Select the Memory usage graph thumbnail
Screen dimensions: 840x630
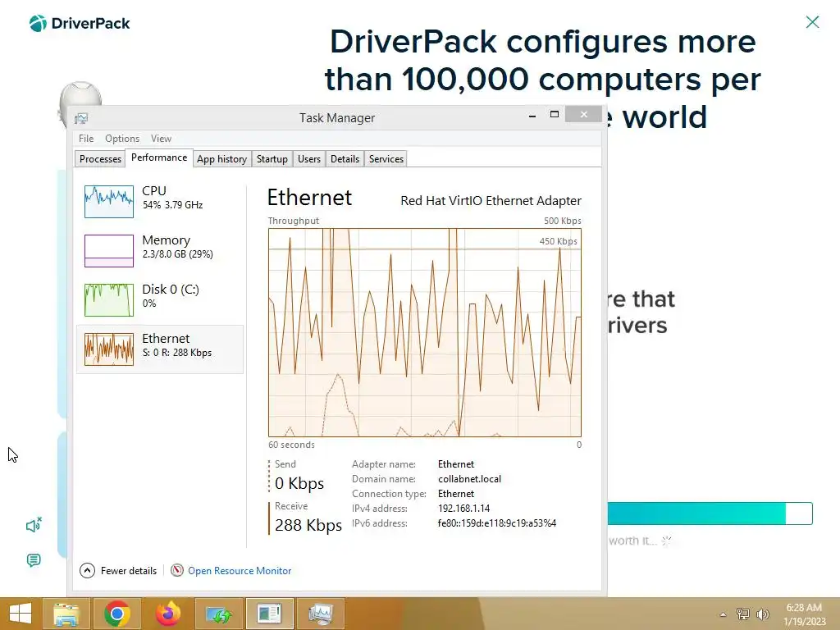109,251
